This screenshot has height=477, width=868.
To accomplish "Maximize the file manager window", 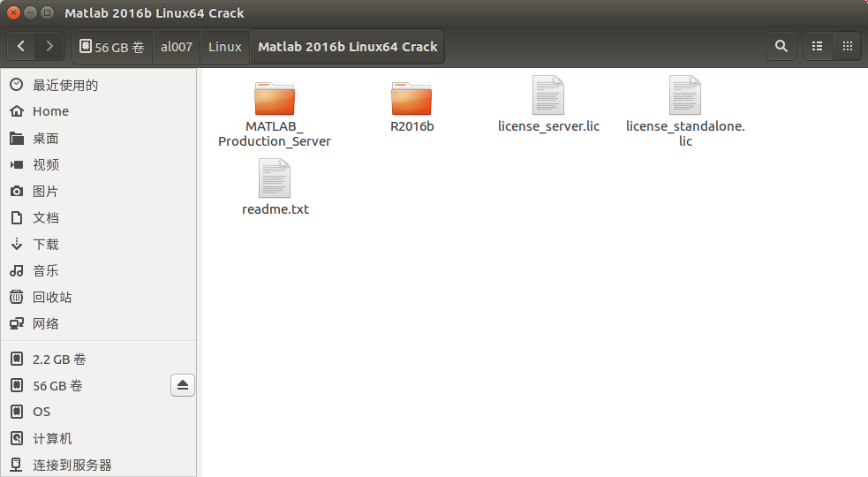I will click(x=48, y=12).
